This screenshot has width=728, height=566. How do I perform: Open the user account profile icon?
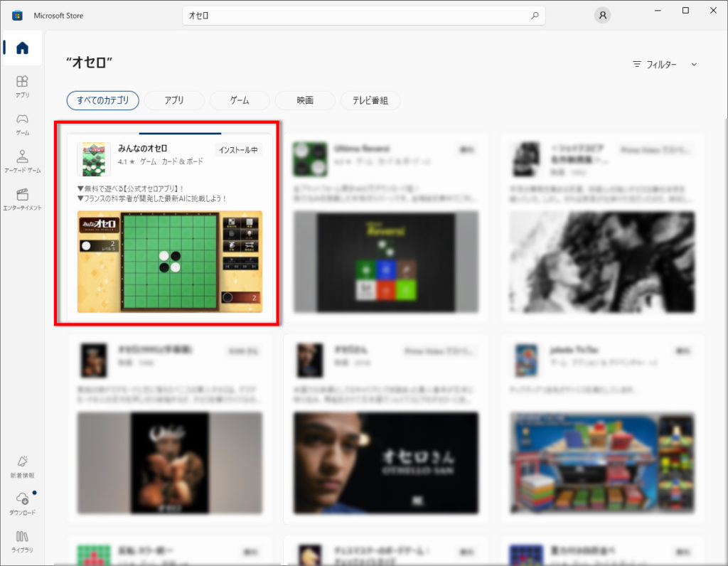tap(603, 15)
